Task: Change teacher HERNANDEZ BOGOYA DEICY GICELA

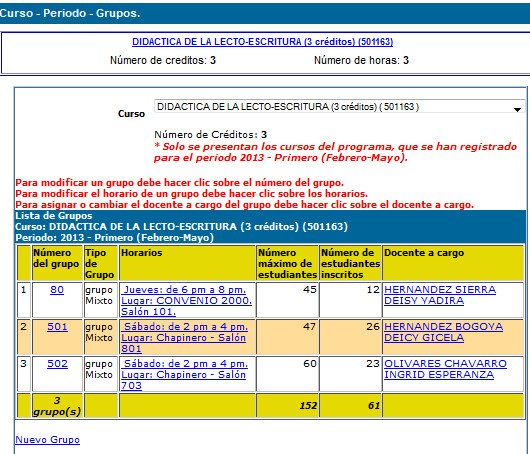Action: click(x=443, y=332)
